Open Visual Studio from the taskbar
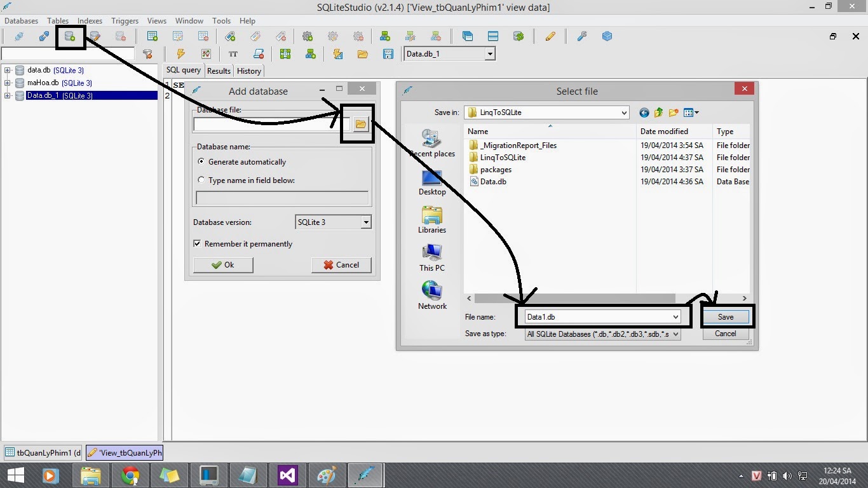The image size is (868, 488). coord(288,475)
